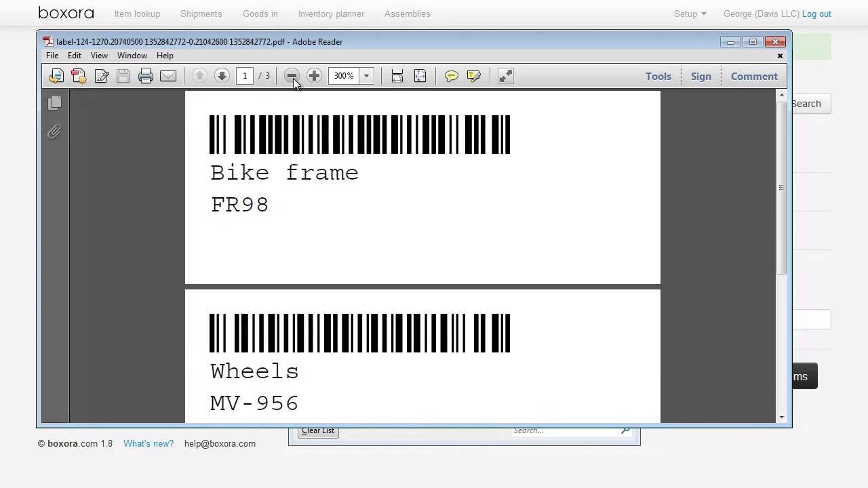Open the Edit menu
The width and height of the screenshot is (868, 488).
tap(75, 56)
